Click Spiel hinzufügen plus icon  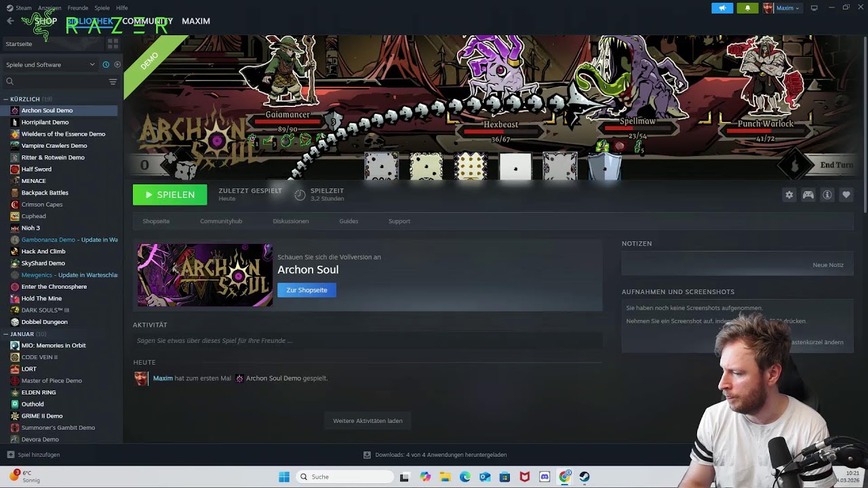click(10, 455)
